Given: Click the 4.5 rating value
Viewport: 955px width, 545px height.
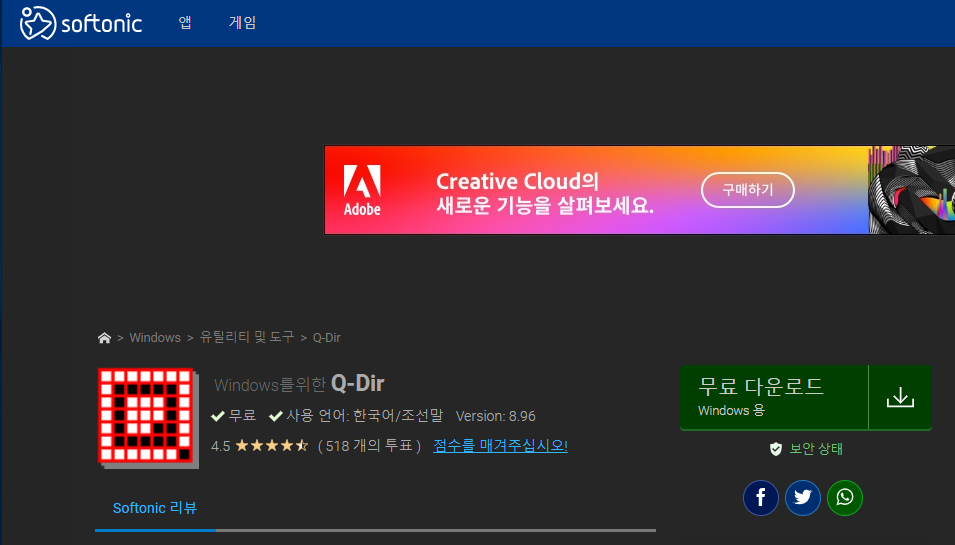Looking at the screenshot, I should pos(220,446).
